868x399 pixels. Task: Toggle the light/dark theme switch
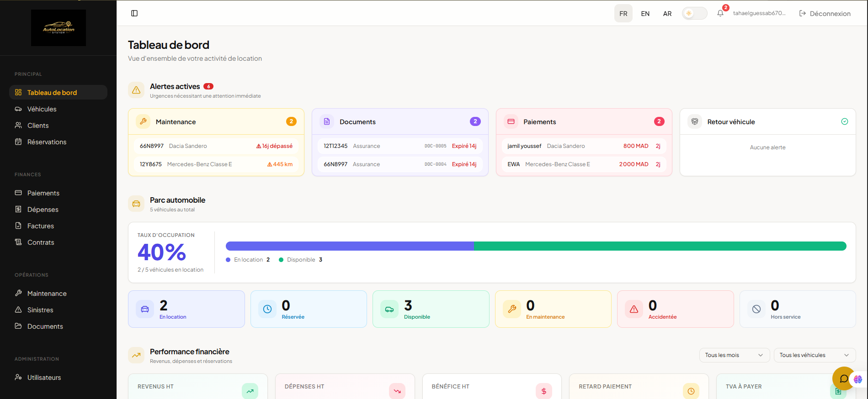point(694,13)
